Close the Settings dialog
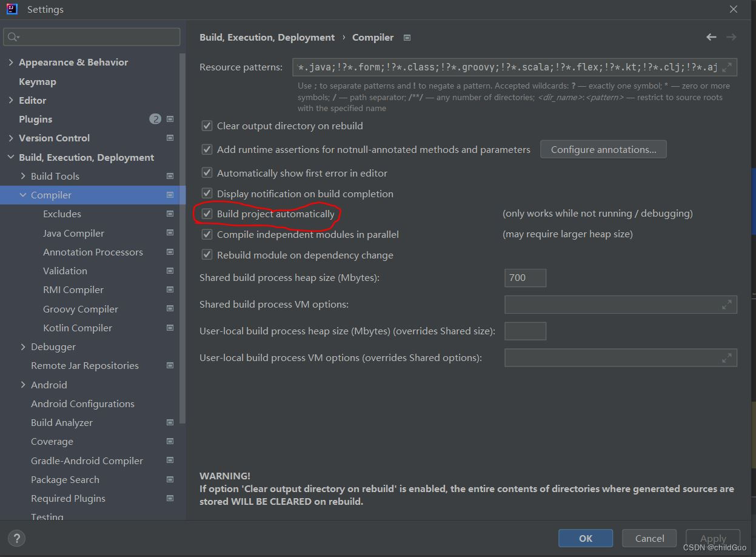 (x=734, y=10)
